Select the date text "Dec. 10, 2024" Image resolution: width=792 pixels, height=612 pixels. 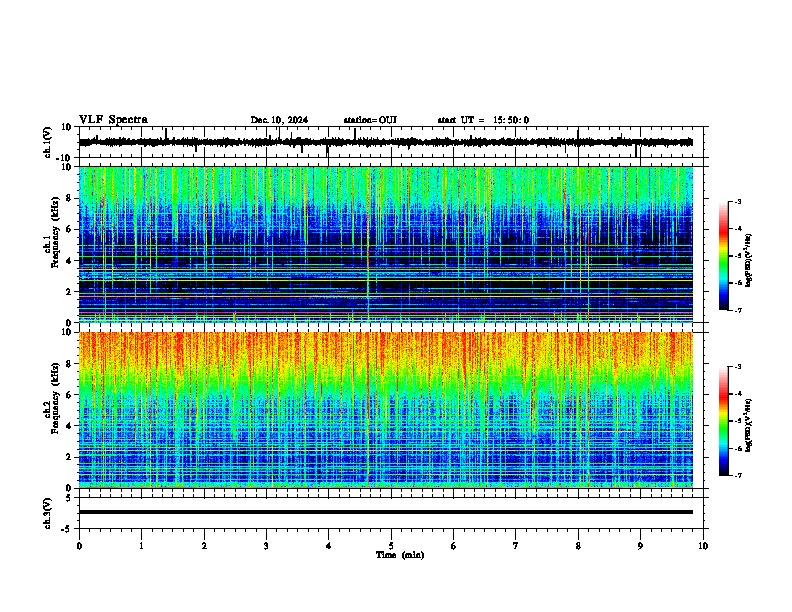pyautogui.click(x=279, y=120)
